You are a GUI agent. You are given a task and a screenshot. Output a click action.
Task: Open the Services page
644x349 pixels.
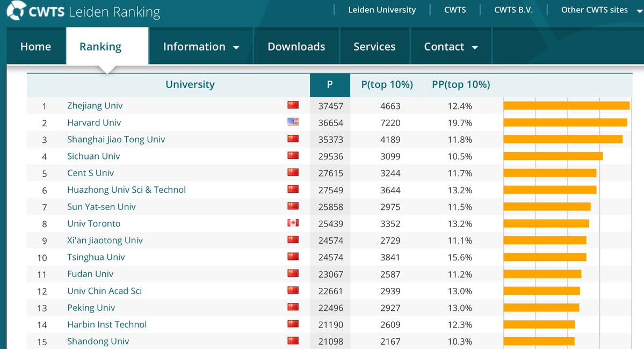coord(374,46)
